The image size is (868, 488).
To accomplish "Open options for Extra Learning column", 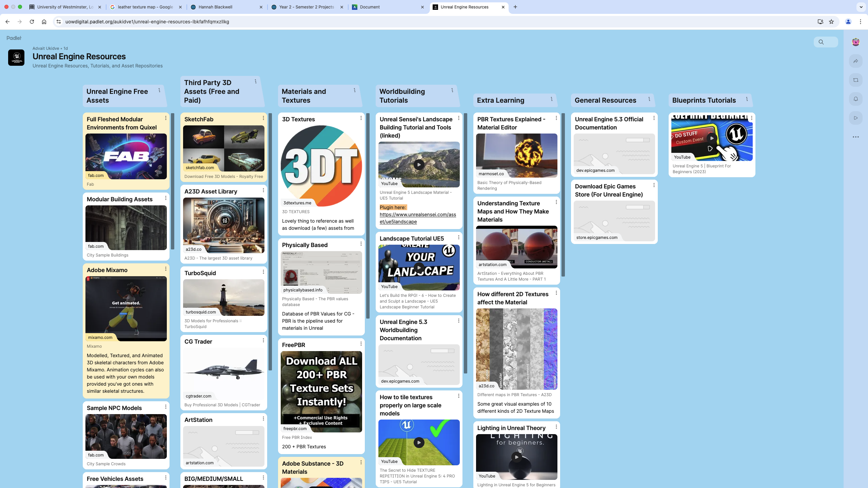I will 552,99.
